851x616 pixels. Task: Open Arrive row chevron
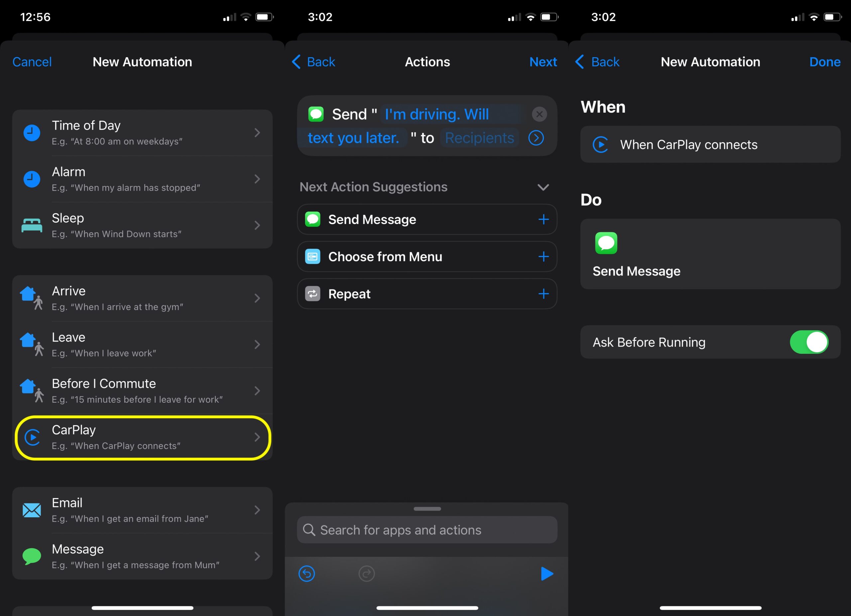[x=257, y=298]
